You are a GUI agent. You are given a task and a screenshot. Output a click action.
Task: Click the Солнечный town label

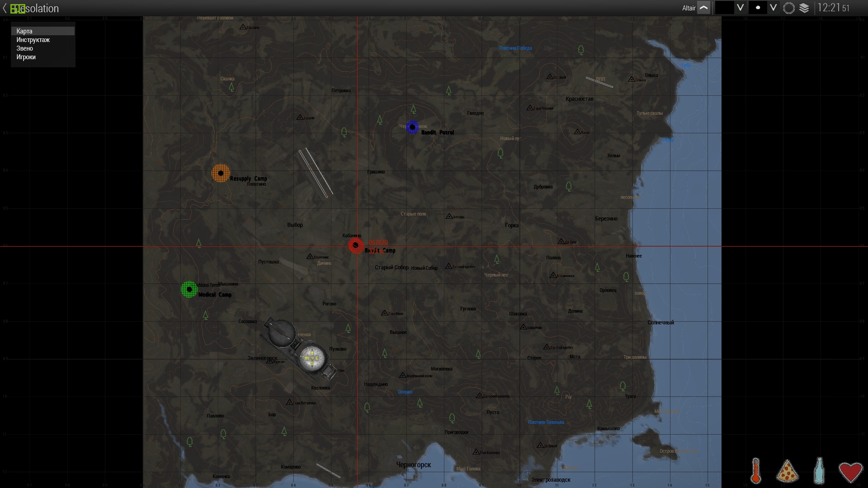pyautogui.click(x=660, y=323)
